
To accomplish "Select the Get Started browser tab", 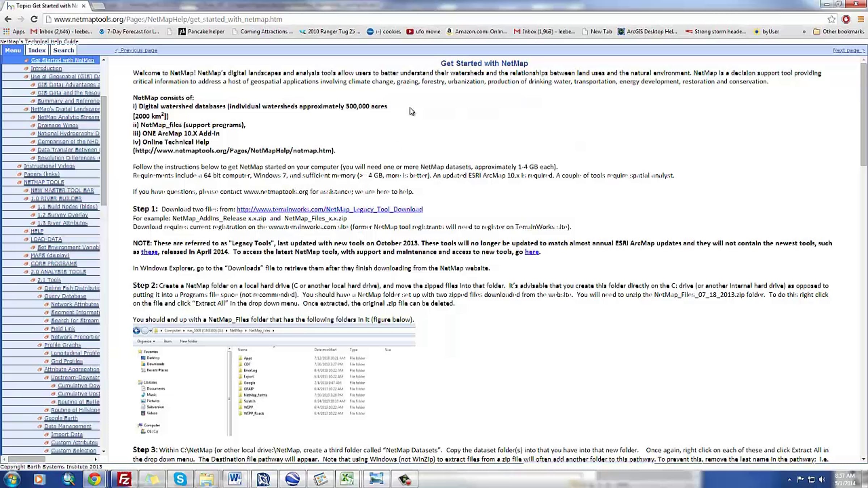I will click(46, 6).
